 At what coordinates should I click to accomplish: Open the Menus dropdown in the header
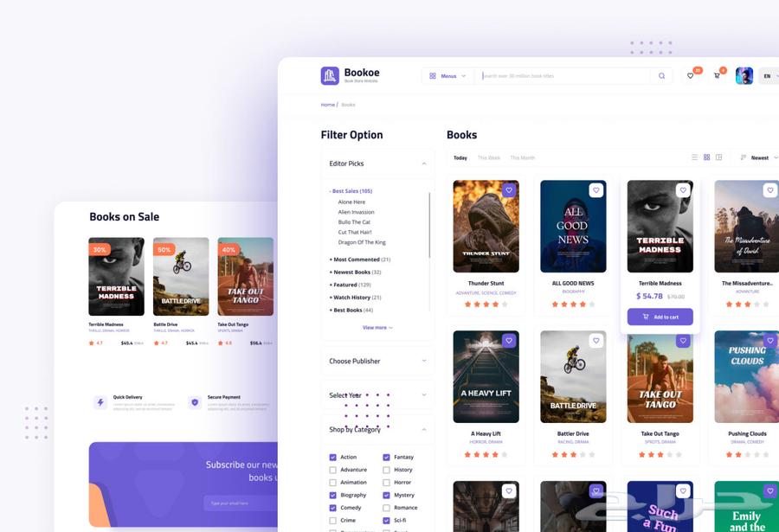448,75
